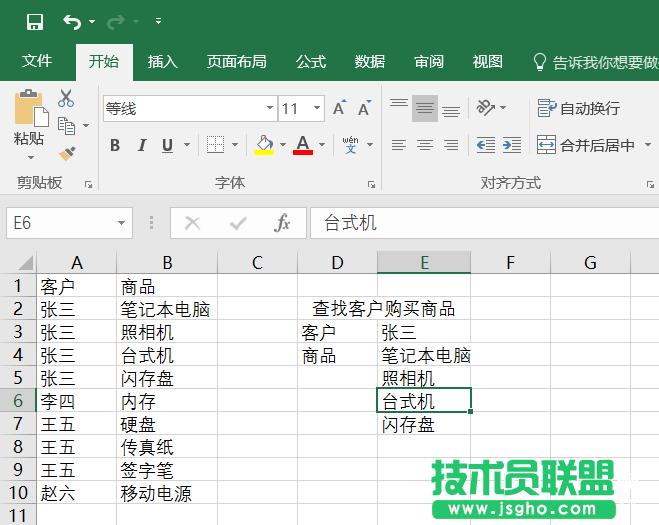Apply the yellow fill color swatch

pos(264,145)
